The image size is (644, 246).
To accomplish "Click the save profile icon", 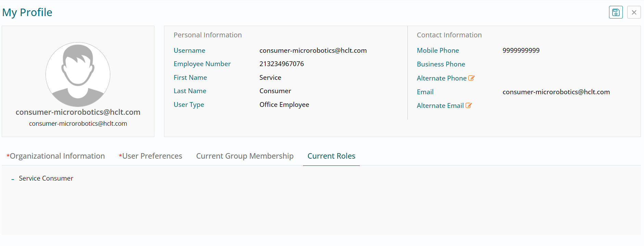I will [x=616, y=12].
